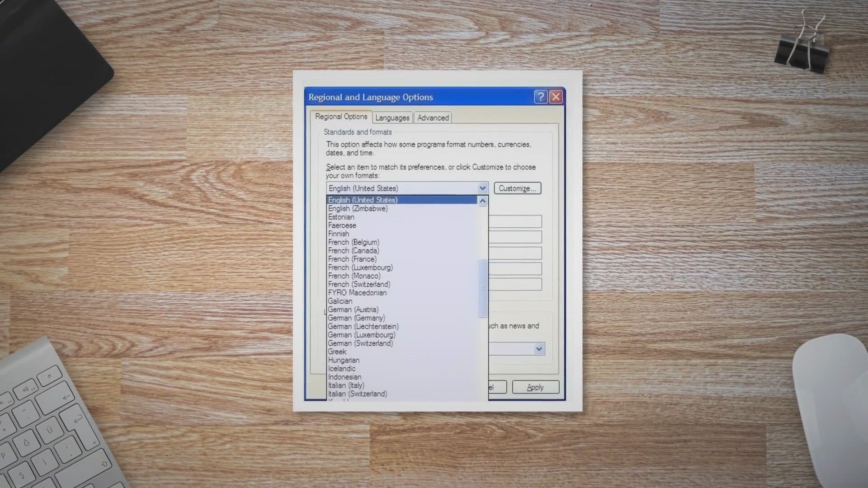This screenshot has height=488, width=868.
Task: Select Estonian in the dropdown list
Action: (341, 217)
